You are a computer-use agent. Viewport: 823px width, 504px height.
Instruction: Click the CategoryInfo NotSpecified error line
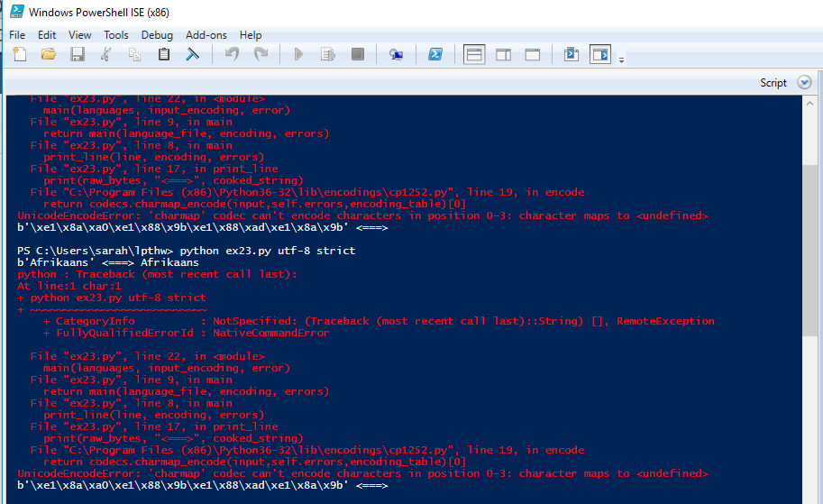(379, 321)
